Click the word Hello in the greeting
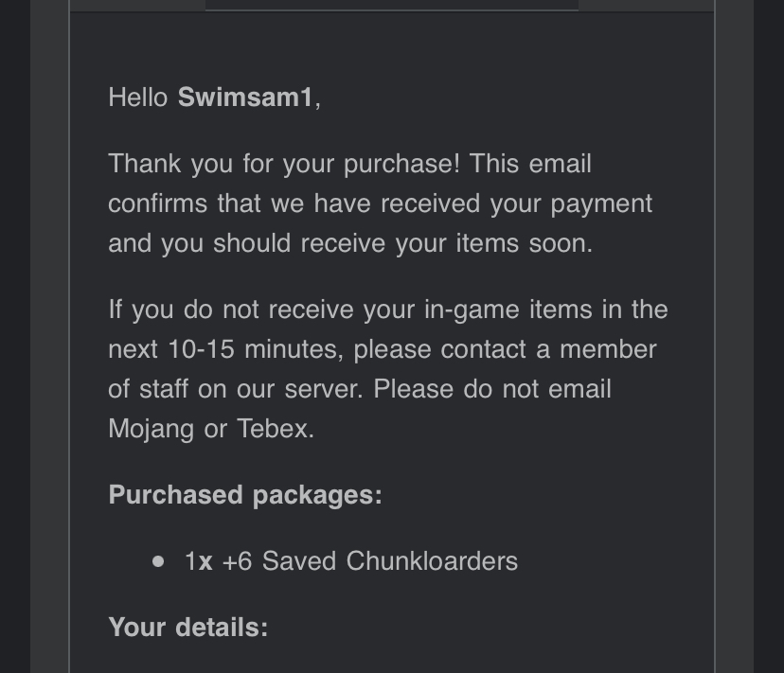Image resolution: width=784 pixels, height=673 pixels. pyautogui.click(x=138, y=97)
